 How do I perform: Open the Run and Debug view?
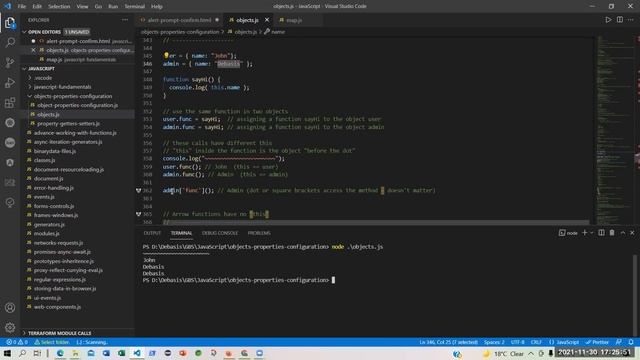pos(10,82)
